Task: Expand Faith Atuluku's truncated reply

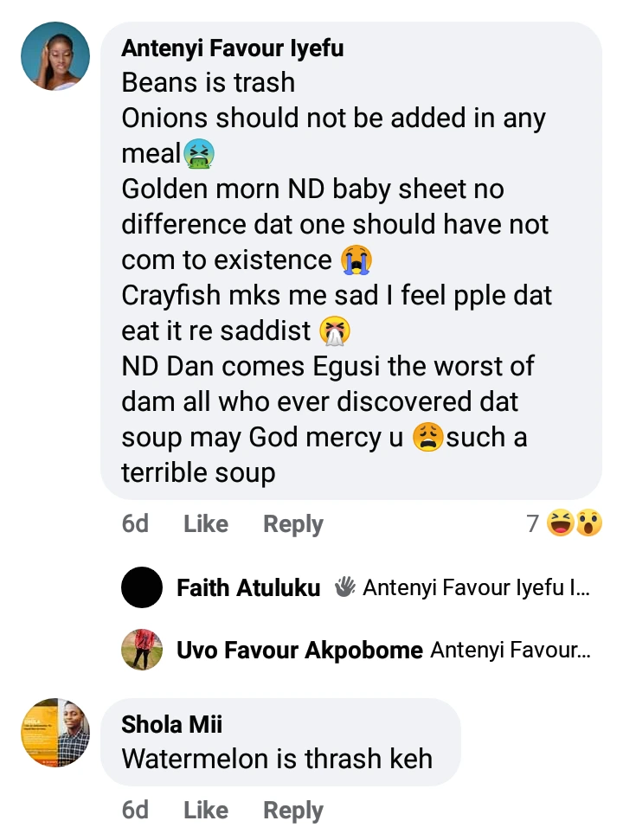Action: (477, 588)
